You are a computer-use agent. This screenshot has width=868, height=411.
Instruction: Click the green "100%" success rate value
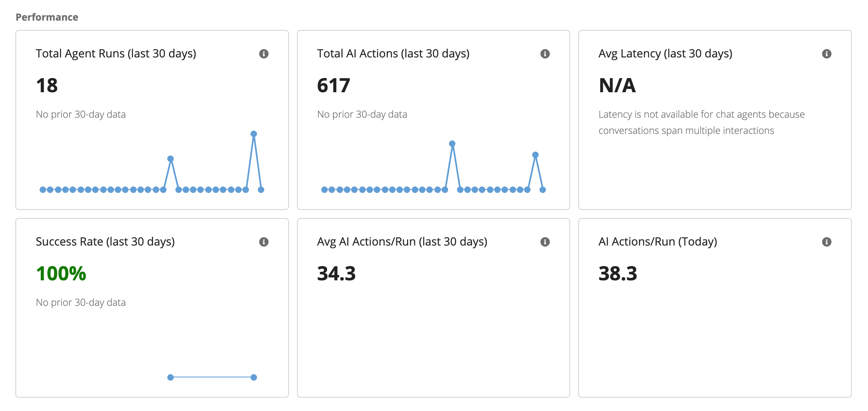tap(61, 273)
